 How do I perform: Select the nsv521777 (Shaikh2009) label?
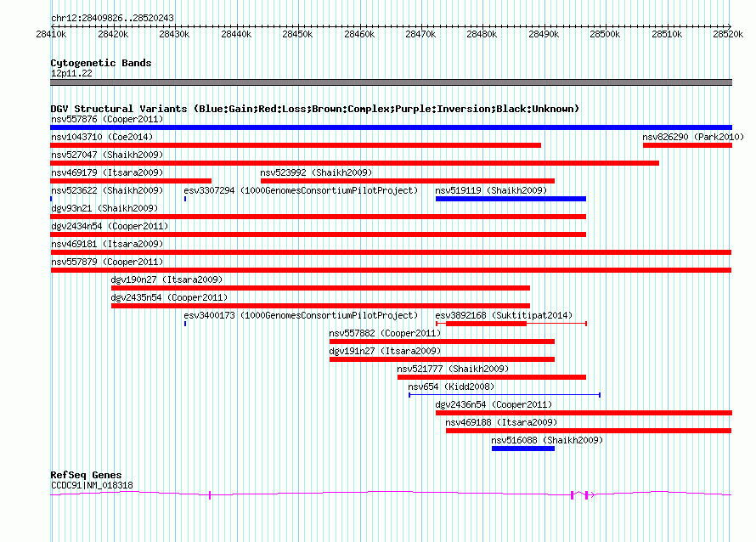(454, 369)
